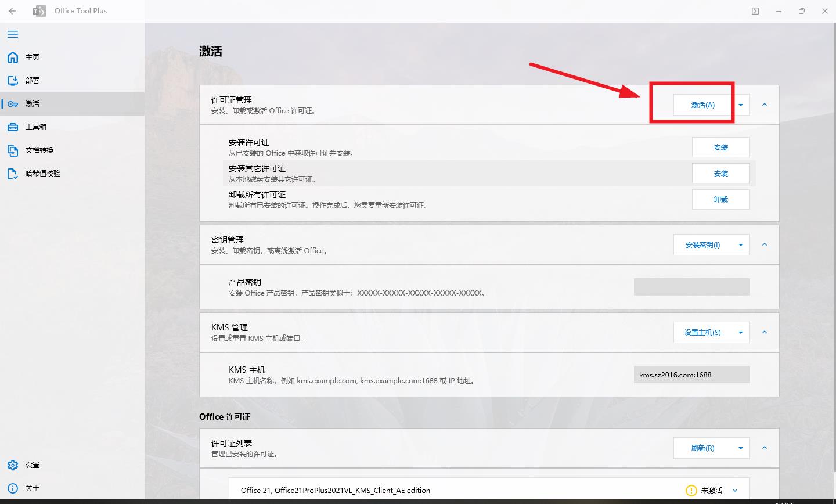The width and height of the screenshot is (836, 504).
Task: Click the warning icon beside 未激活 status
Action: (691, 490)
